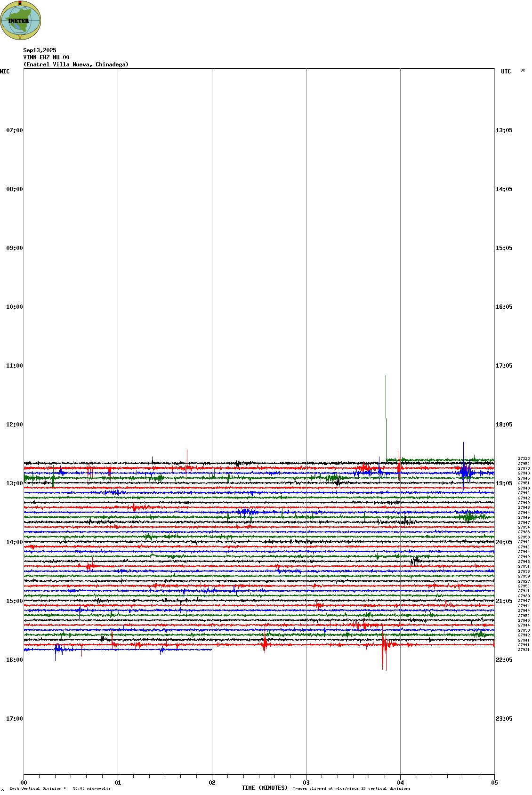Click the Each Vertical Division scale note
This screenshot has height=795, width=532.
click(60, 788)
